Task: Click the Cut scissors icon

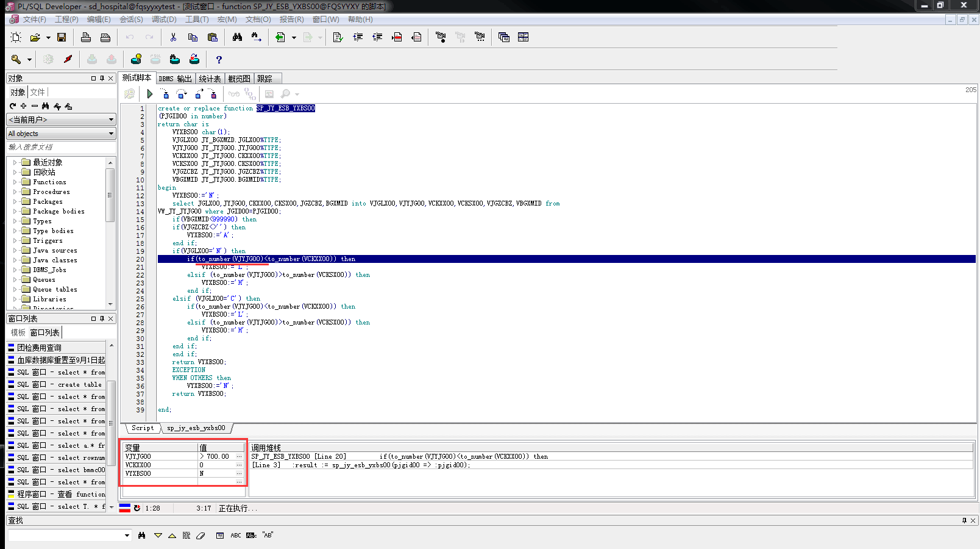Action: point(173,37)
